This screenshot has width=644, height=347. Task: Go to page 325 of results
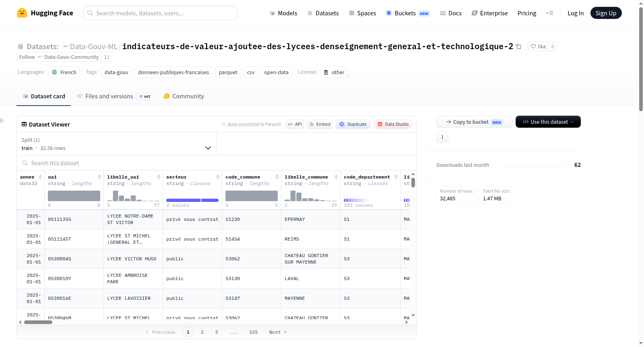254,332
